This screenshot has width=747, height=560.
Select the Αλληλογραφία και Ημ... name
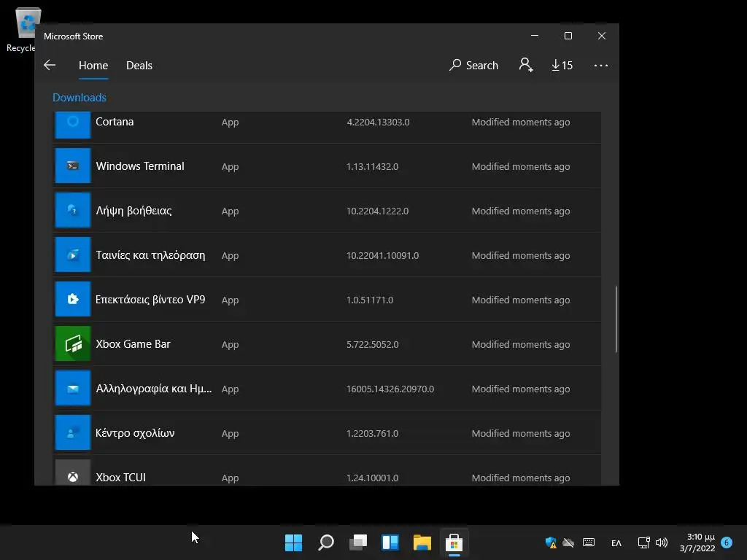coord(154,389)
